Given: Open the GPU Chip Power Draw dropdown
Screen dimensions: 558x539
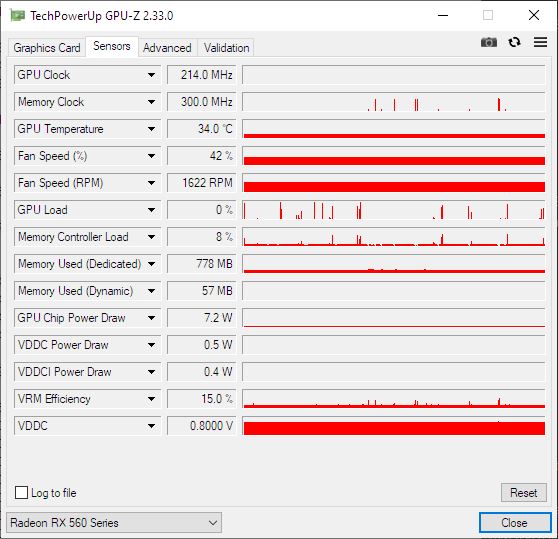Looking at the screenshot, I should [x=151, y=318].
